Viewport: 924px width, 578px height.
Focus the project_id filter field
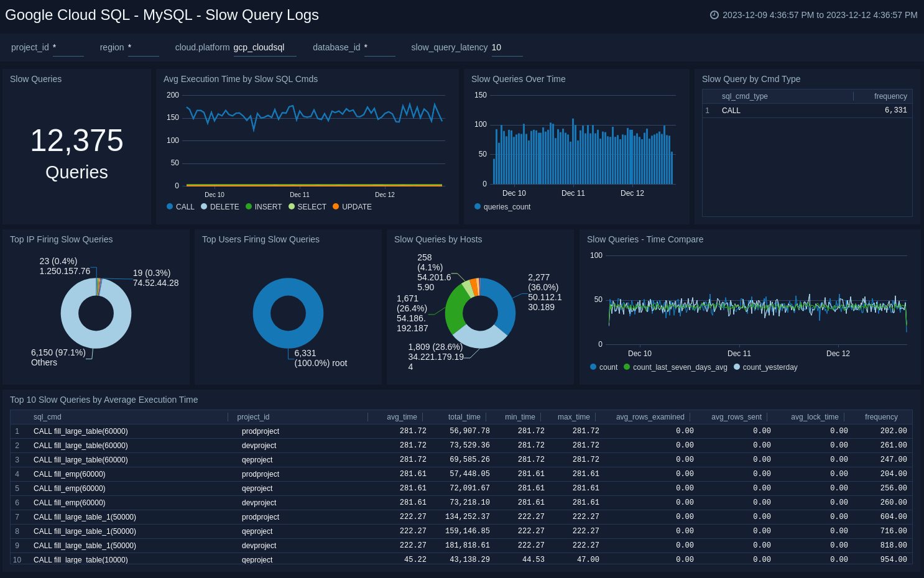(x=68, y=47)
